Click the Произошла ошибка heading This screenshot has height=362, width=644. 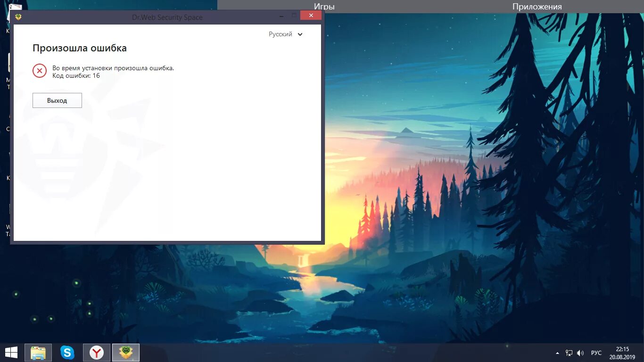coord(80,48)
